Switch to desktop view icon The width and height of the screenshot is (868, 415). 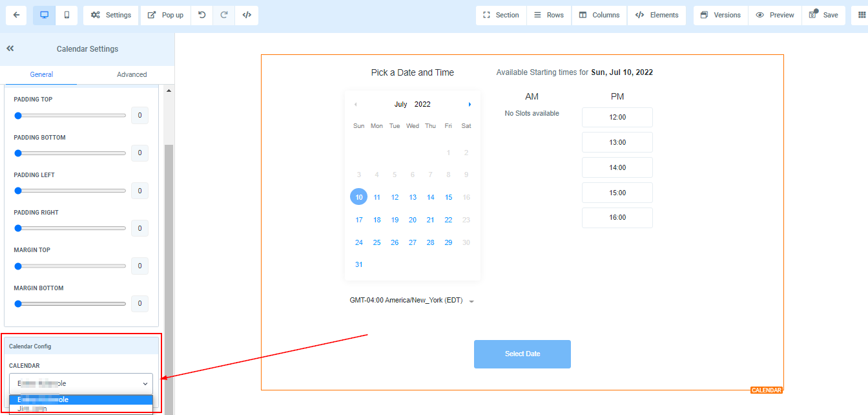point(44,15)
